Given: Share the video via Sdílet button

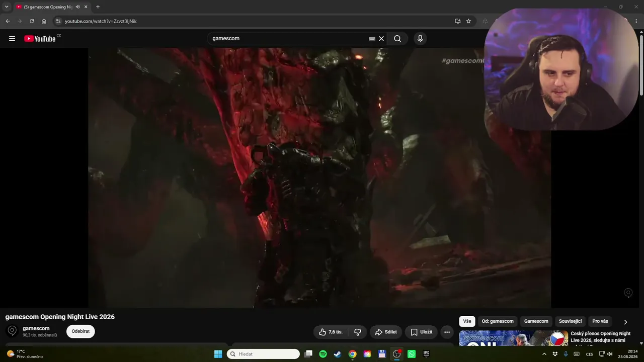Looking at the screenshot, I should (386, 332).
